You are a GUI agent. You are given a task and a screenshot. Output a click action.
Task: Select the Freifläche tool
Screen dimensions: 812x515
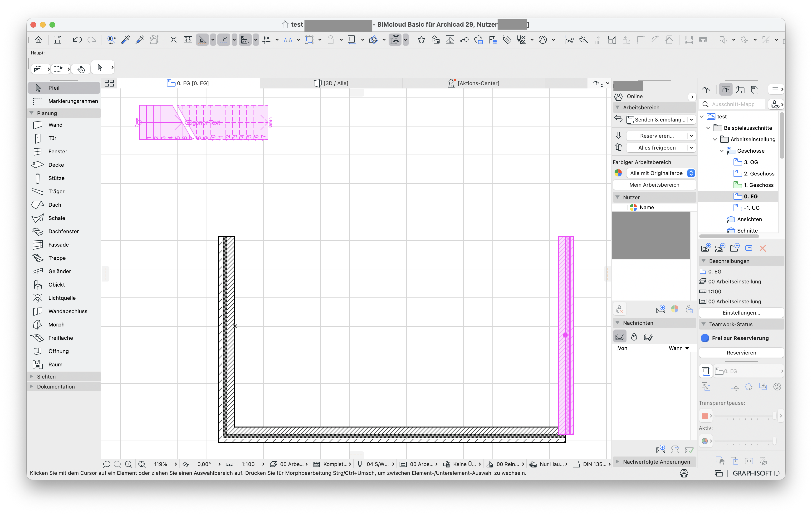coord(64,338)
